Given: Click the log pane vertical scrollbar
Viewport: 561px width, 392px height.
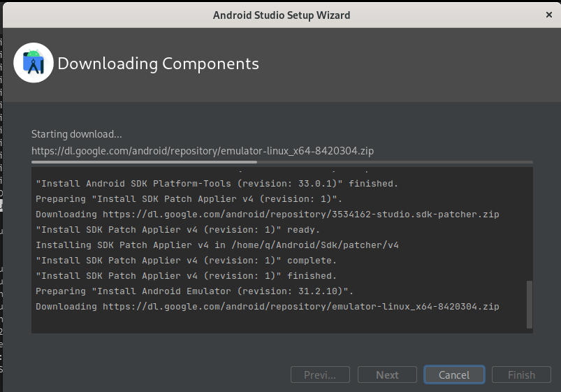Looking at the screenshot, I should [530, 304].
